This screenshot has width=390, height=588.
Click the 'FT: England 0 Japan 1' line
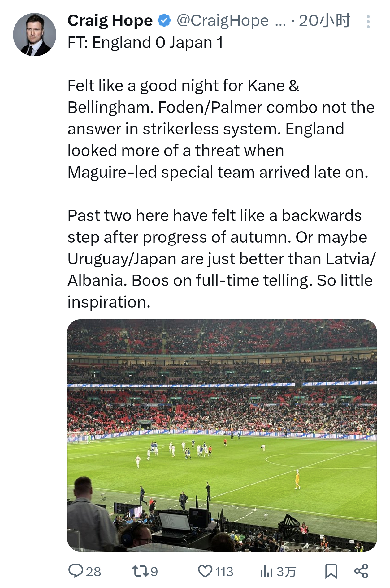coord(145,42)
